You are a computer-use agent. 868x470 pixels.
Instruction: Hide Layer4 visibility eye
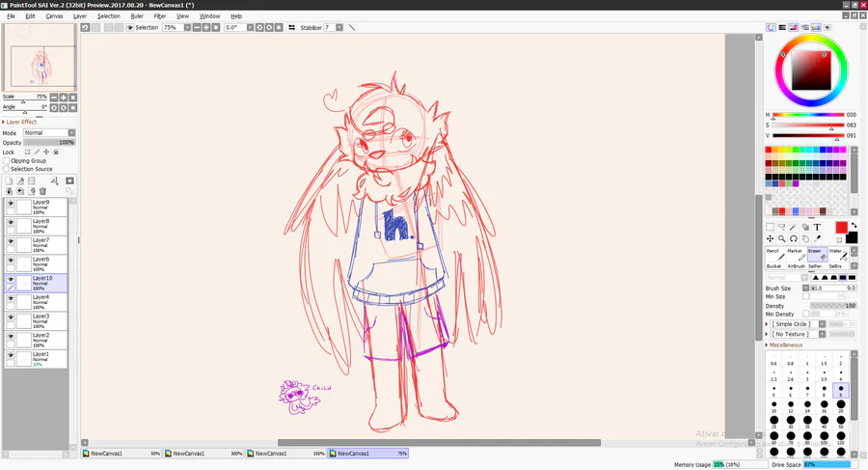point(11,298)
